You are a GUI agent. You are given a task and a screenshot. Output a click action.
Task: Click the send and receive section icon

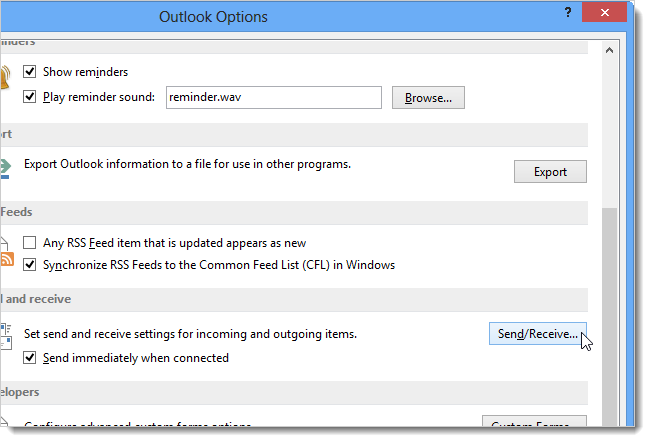(x=6, y=337)
